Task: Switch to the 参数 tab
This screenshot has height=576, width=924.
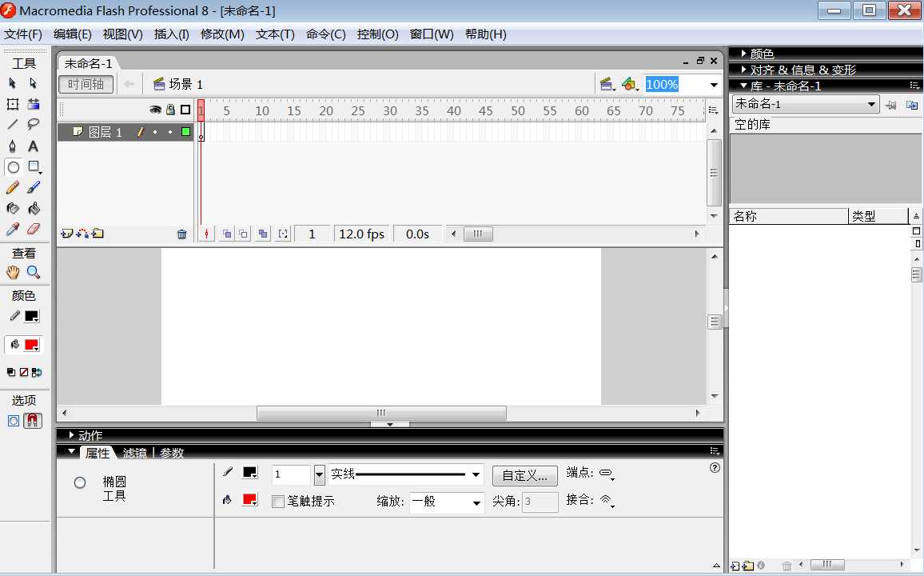Action: click(172, 453)
